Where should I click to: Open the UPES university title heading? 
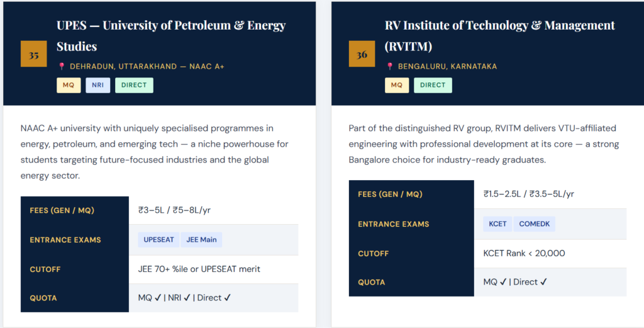pyautogui.click(x=171, y=36)
